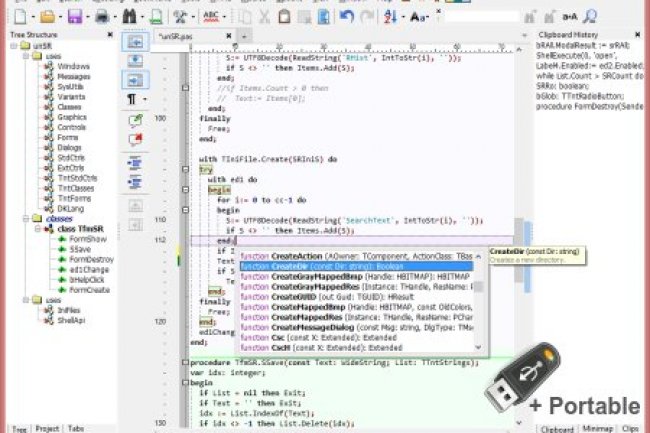Image resolution: width=650 pixels, height=433 pixels.
Task: Switch to the Minimap tab
Action: (x=597, y=428)
